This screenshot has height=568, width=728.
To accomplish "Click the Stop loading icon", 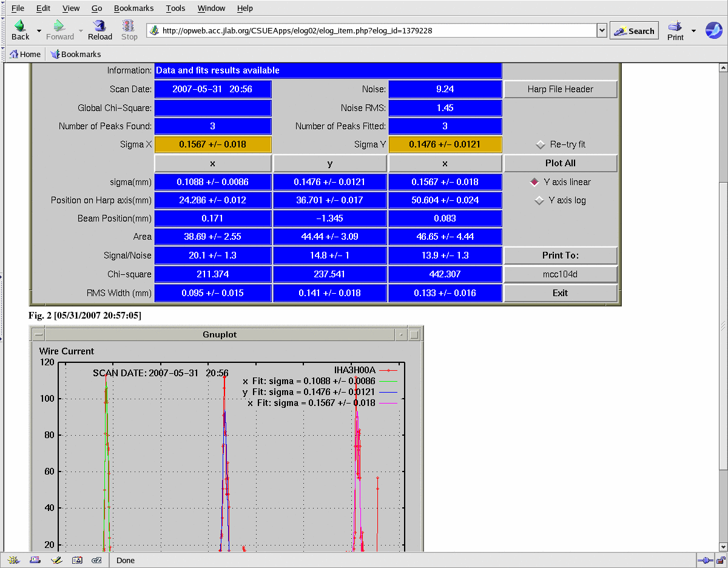I will point(129,25).
